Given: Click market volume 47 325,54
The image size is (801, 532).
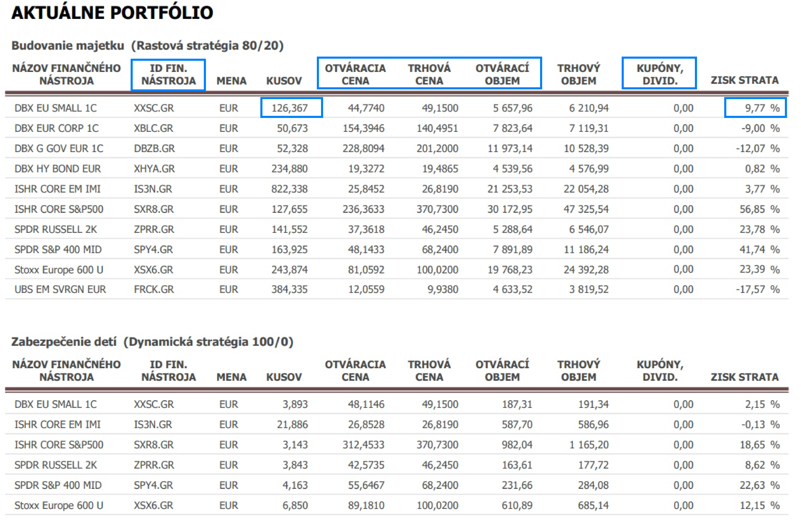Looking at the screenshot, I should point(586,209).
